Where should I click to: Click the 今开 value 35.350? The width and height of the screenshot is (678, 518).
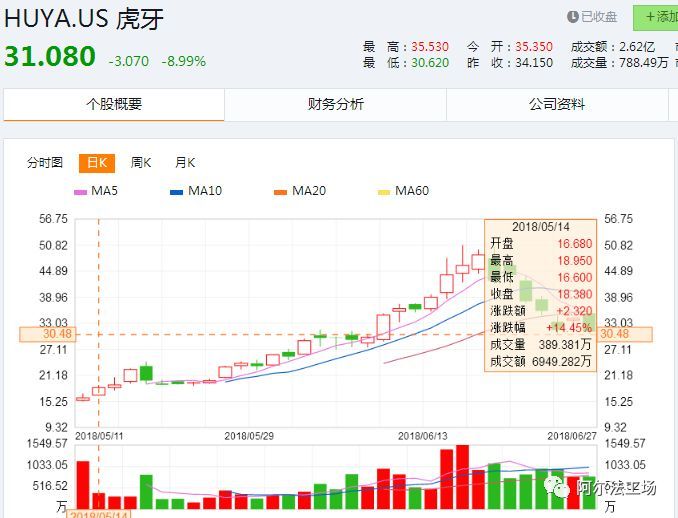click(x=534, y=47)
